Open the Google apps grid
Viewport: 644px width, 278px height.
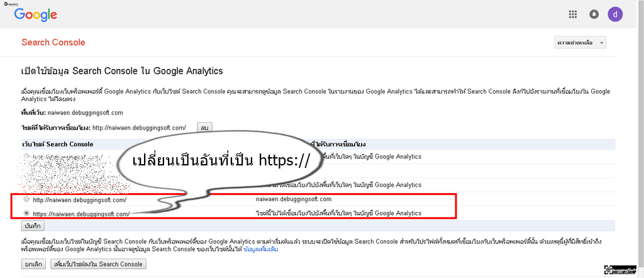pos(572,15)
